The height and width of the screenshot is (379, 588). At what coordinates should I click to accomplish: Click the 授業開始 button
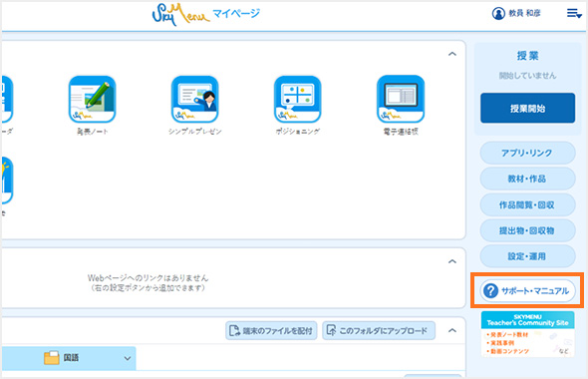(527, 108)
